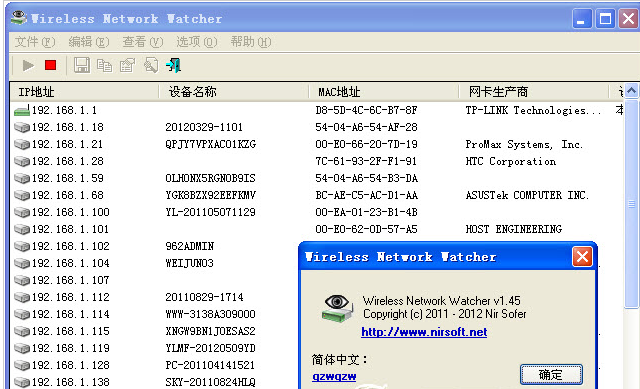The width and height of the screenshot is (640, 389).
Task: Select device icon for 192.168.1.21
Action: point(22,144)
